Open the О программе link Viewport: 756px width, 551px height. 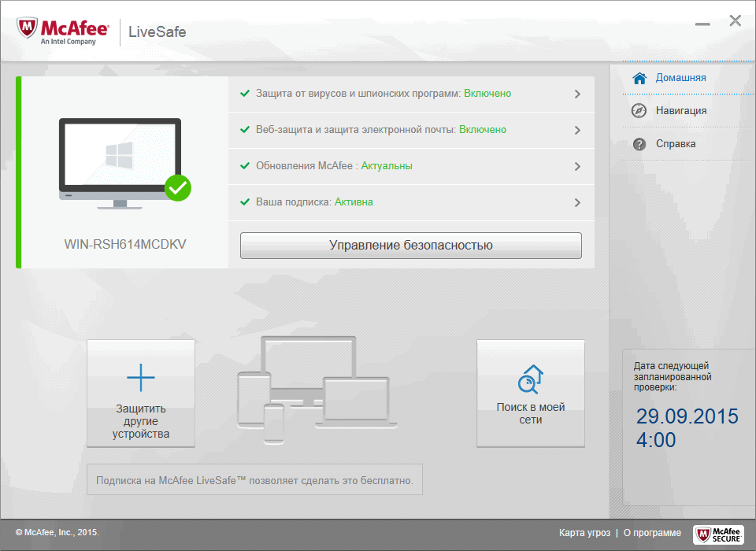tap(651, 533)
